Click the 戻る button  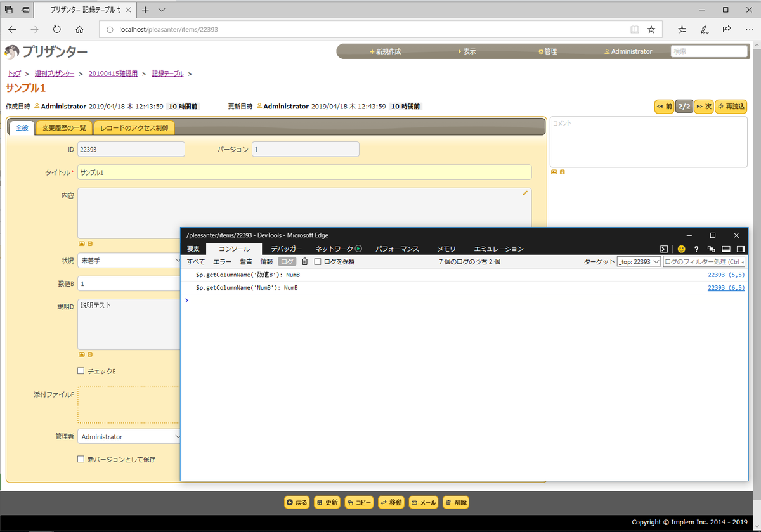point(297,502)
